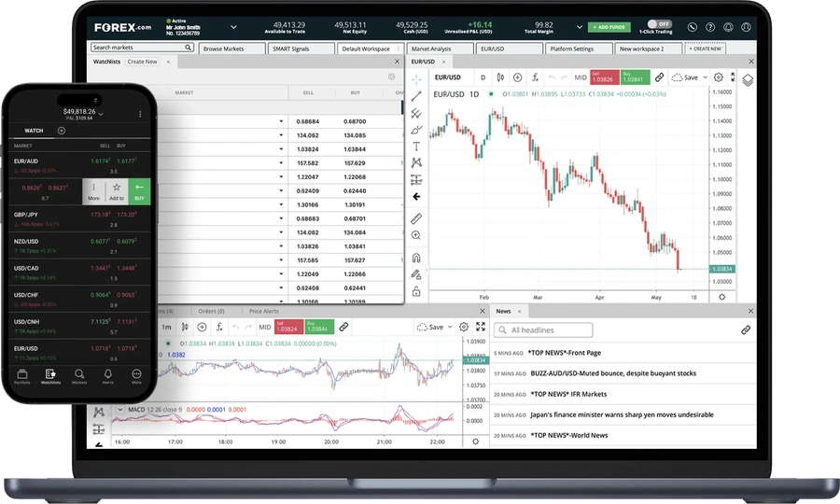Click the back arrow icon in chart sidebar
Image resolution: width=840 pixels, height=504 pixels.
coord(416,197)
